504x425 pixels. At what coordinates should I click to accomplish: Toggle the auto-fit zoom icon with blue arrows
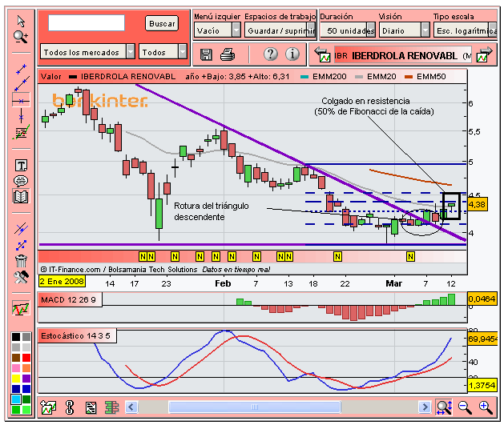(444, 407)
